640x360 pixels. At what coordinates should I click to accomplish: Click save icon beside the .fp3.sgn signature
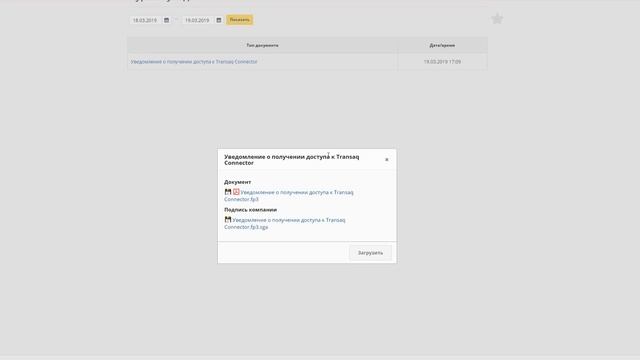(228, 220)
